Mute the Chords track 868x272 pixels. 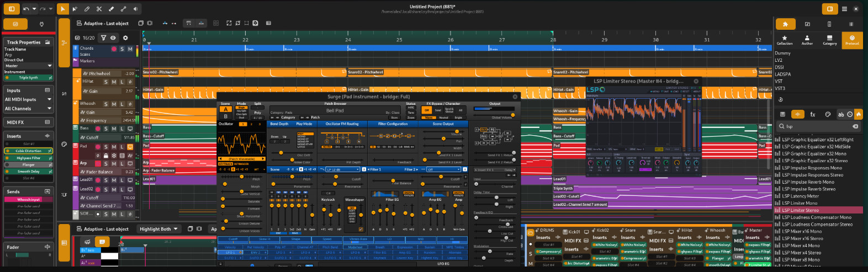click(130, 49)
